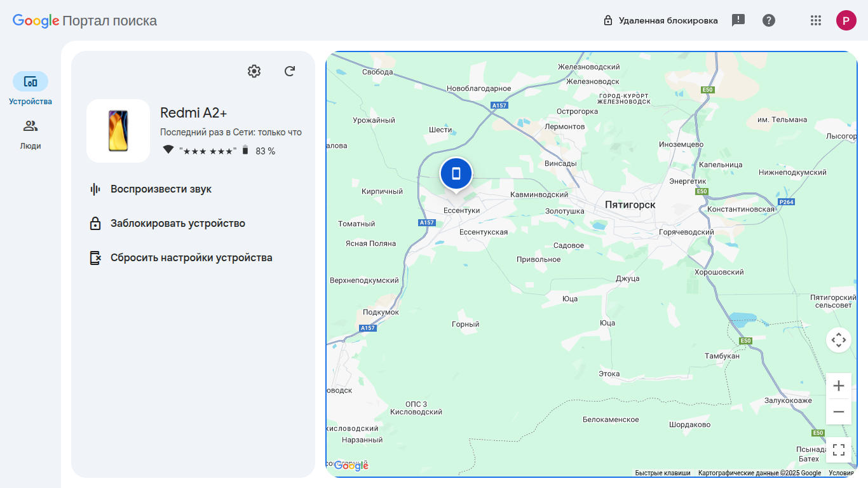Click the Этока label on the map
The height and width of the screenshot is (488, 868).
coord(609,374)
